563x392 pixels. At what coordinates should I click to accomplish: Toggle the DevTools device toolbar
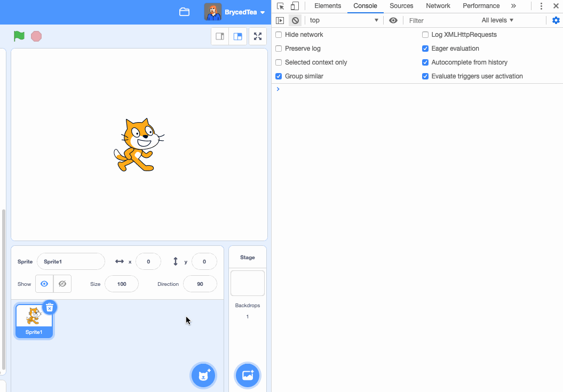pos(295,6)
